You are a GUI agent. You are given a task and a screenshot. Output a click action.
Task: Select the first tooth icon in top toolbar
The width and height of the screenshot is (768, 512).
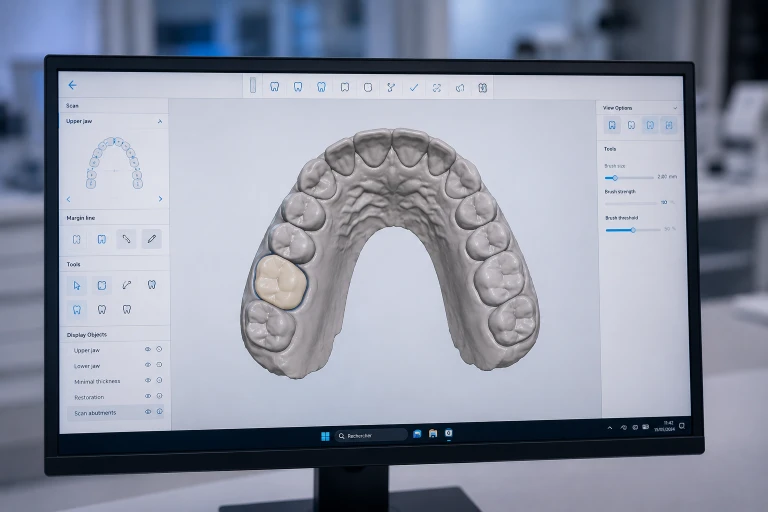tap(275, 87)
